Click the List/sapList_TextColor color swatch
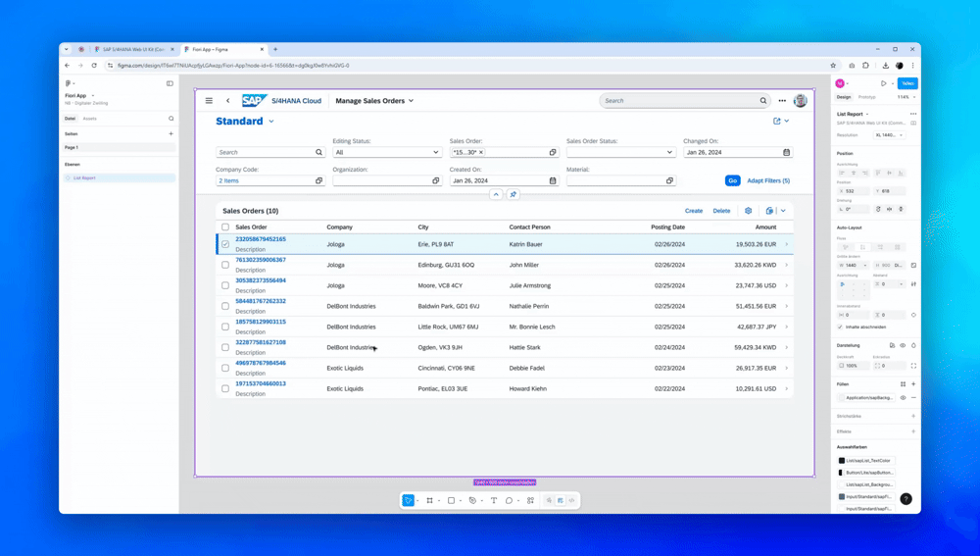Image resolution: width=980 pixels, height=556 pixels. [x=841, y=460]
